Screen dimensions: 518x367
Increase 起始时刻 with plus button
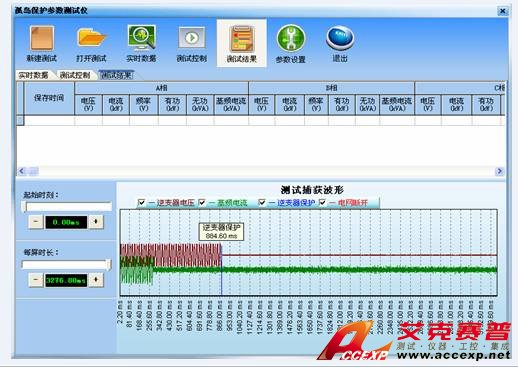tap(96, 222)
